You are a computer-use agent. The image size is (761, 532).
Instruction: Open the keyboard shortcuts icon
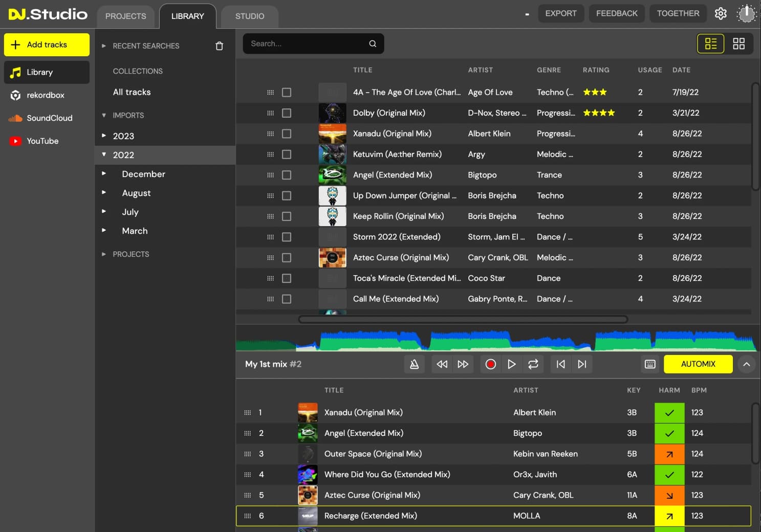(x=650, y=364)
